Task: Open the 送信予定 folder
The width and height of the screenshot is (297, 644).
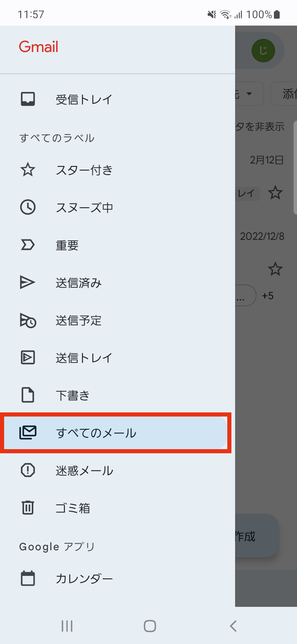Action: 118,320
